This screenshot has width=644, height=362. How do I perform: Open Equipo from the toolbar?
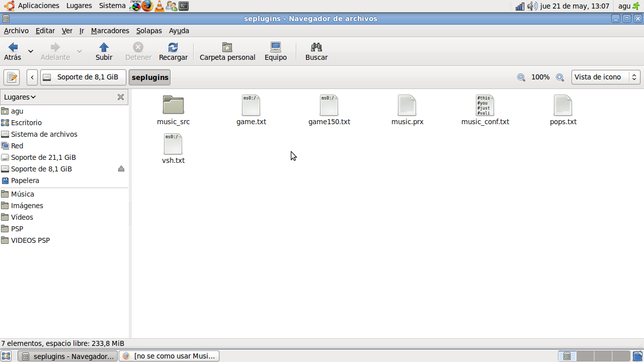(276, 52)
